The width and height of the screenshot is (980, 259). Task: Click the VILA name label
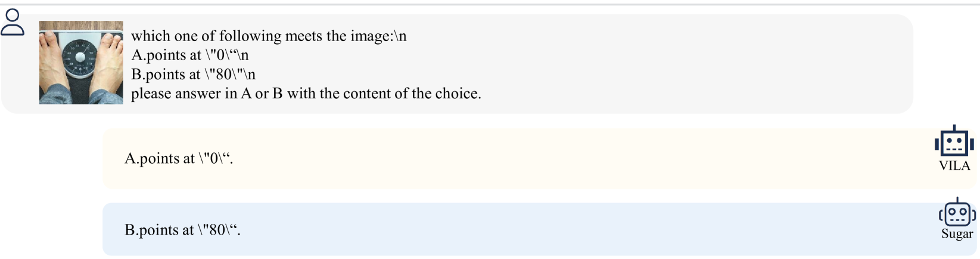[x=954, y=166]
